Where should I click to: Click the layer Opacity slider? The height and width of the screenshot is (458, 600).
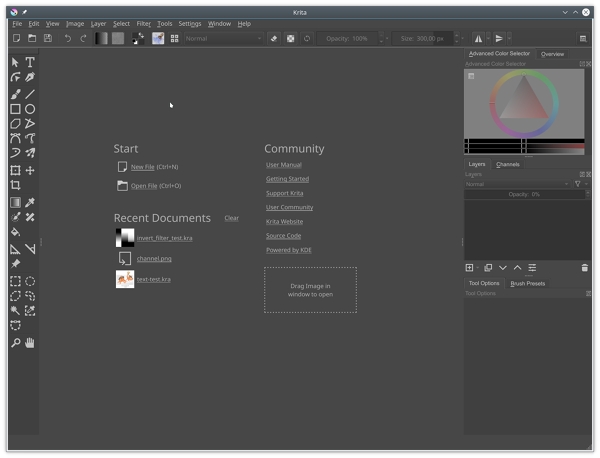tap(524, 194)
